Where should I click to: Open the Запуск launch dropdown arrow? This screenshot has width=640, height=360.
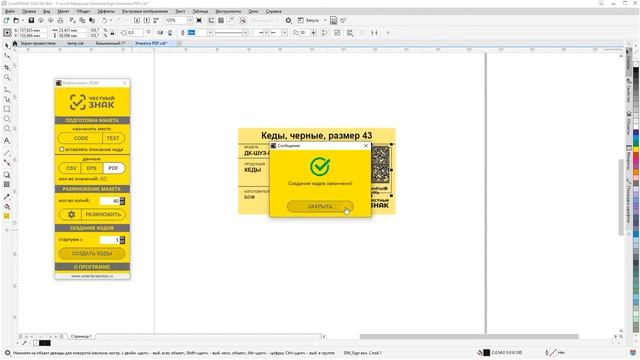(x=325, y=20)
